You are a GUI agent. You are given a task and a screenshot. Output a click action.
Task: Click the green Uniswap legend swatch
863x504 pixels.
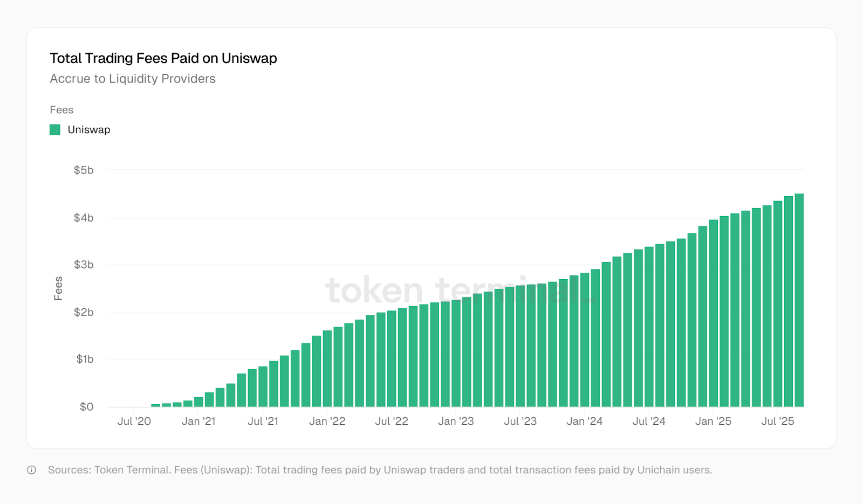(55, 130)
